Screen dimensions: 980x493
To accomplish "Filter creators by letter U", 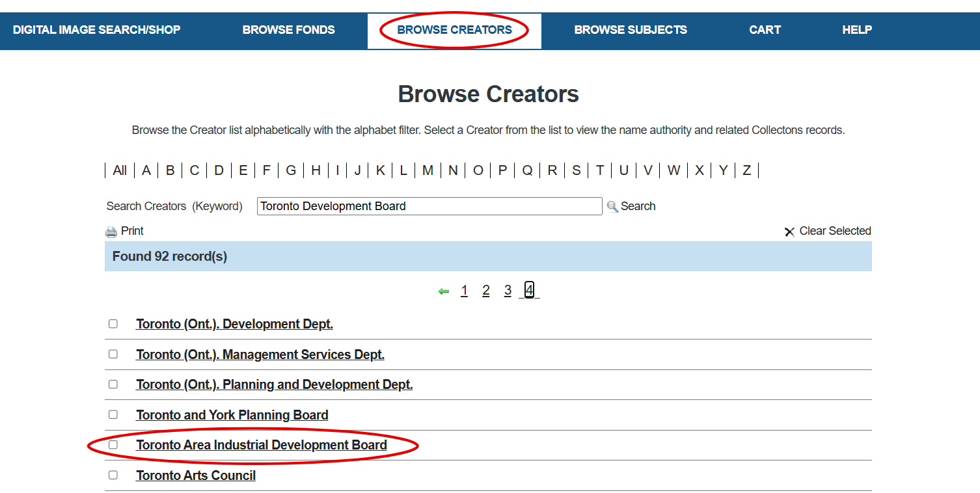I will [x=623, y=170].
